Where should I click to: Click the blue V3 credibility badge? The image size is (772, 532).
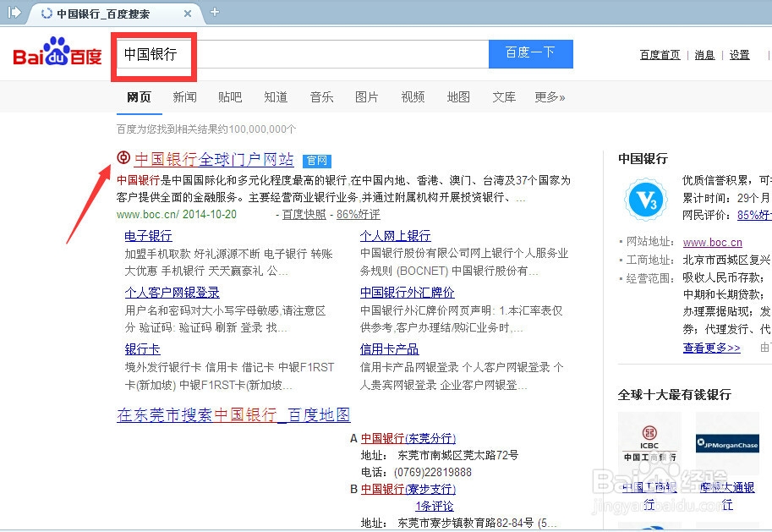pyautogui.click(x=647, y=200)
